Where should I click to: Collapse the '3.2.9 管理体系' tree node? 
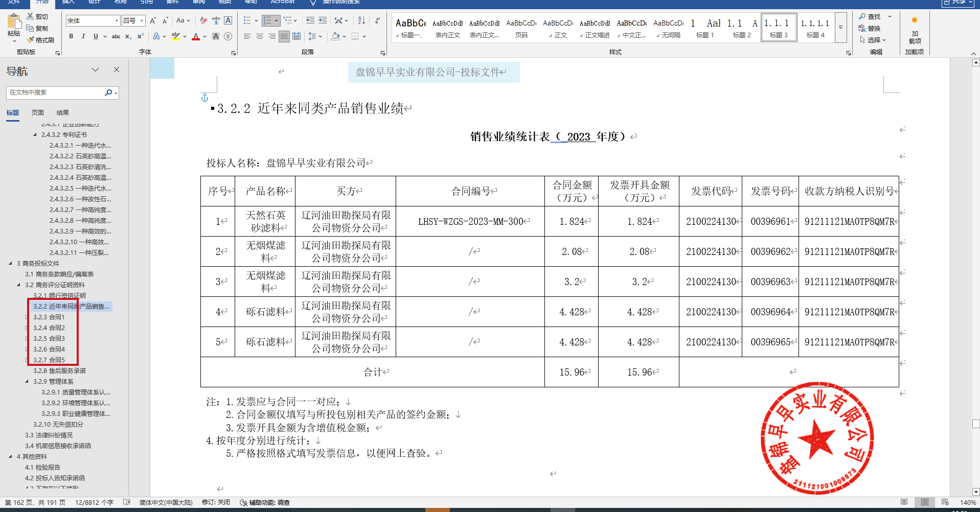(x=27, y=382)
